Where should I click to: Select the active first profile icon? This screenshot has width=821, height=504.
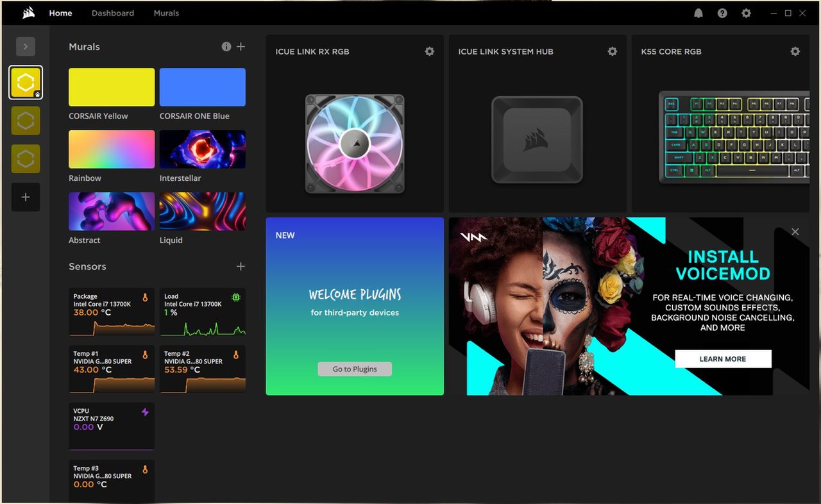[26, 83]
